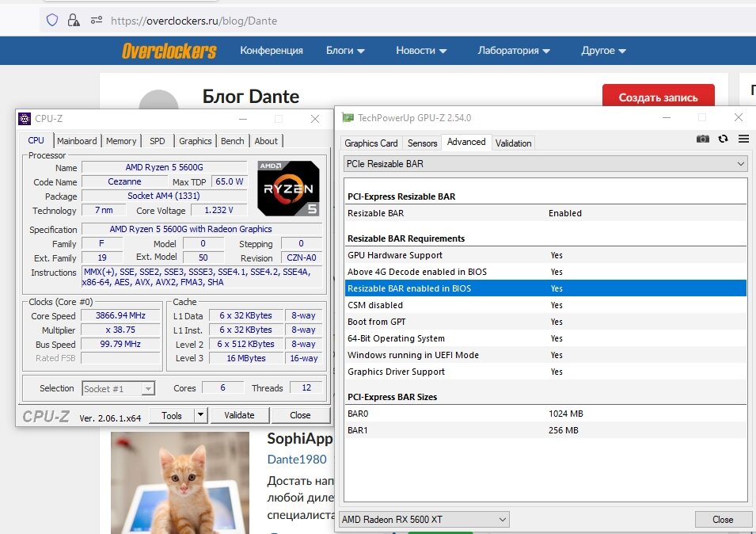Viewport: 756px width, 534px height.
Task: Click the Cezanne code name value
Action: [x=124, y=182]
